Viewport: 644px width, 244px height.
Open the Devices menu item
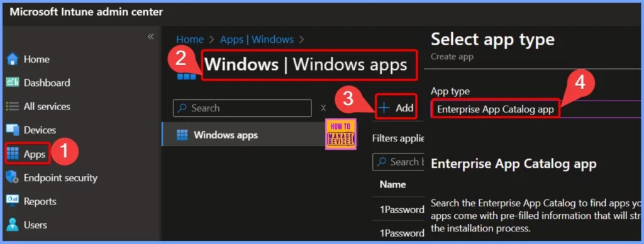40,130
